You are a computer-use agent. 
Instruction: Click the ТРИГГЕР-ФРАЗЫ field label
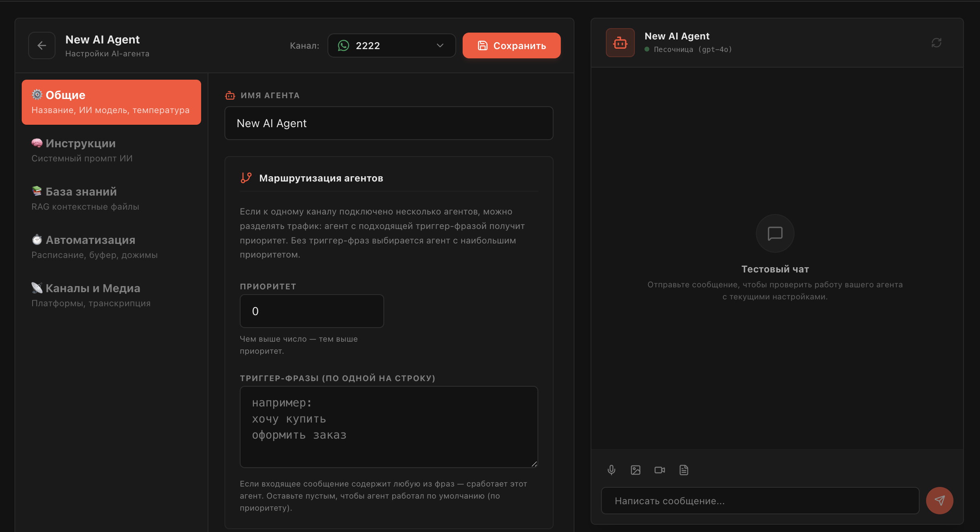point(338,378)
